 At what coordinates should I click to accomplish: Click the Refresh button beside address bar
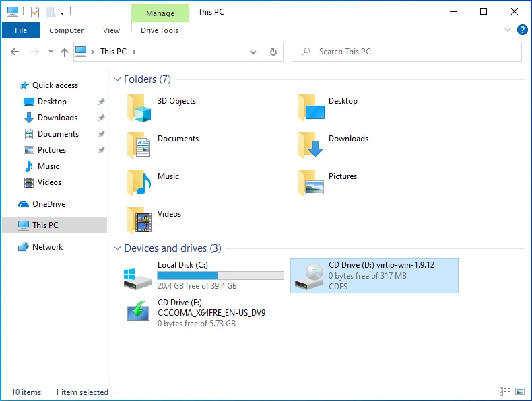coord(273,52)
